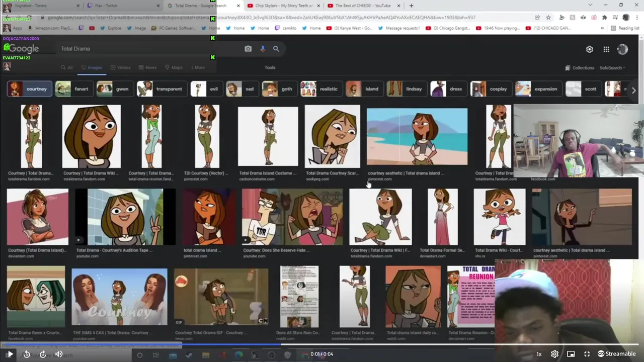Apply the realistic filter chip

[x=321, y=89]
